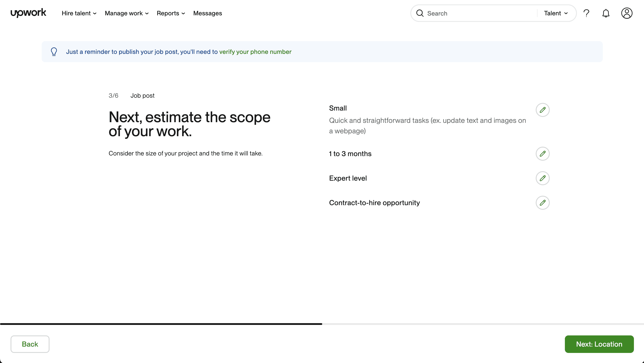
Task: Edit the Expert level setting
Action: coord(543,178)
